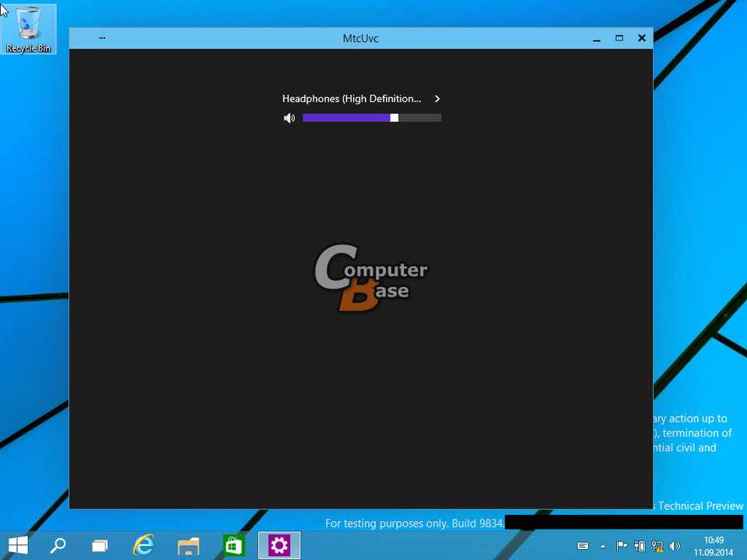747x560 pixels.
Task: Open Action Center flag icon in tray
Action: tap(622, 546)
